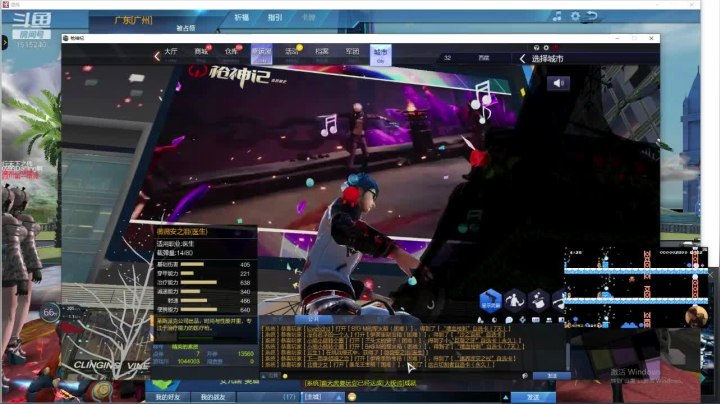This screenshot has height=404, width=720.
Task: Click the back arrow left of 大厅
Action: point(157,56)
